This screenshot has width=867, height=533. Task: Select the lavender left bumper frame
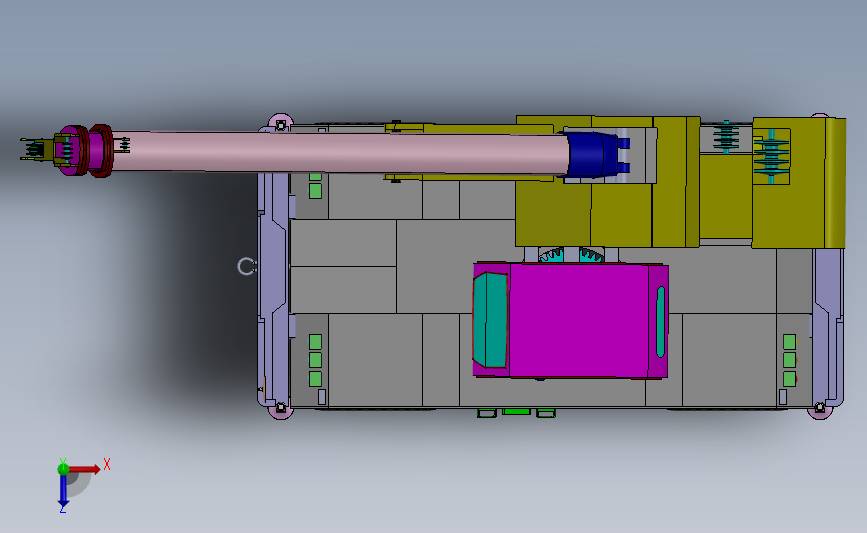(274, 266)
